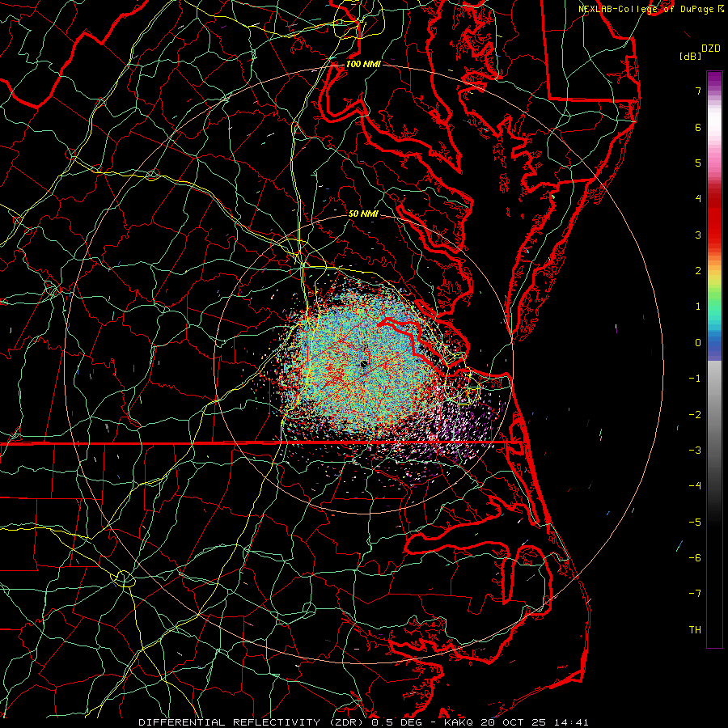728x728 pixels.
Task: Pick the gray color band near -2 dB
Action: (714, 415)
